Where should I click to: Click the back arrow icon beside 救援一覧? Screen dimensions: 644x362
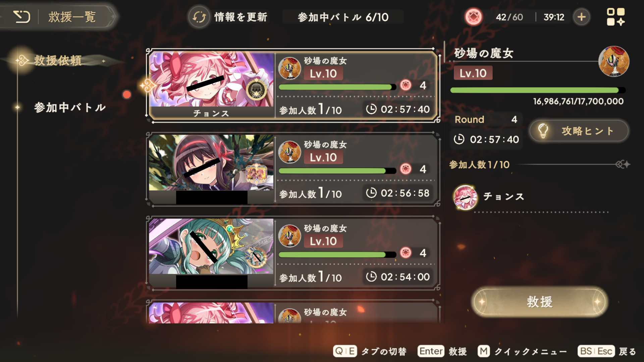point(21,16)
